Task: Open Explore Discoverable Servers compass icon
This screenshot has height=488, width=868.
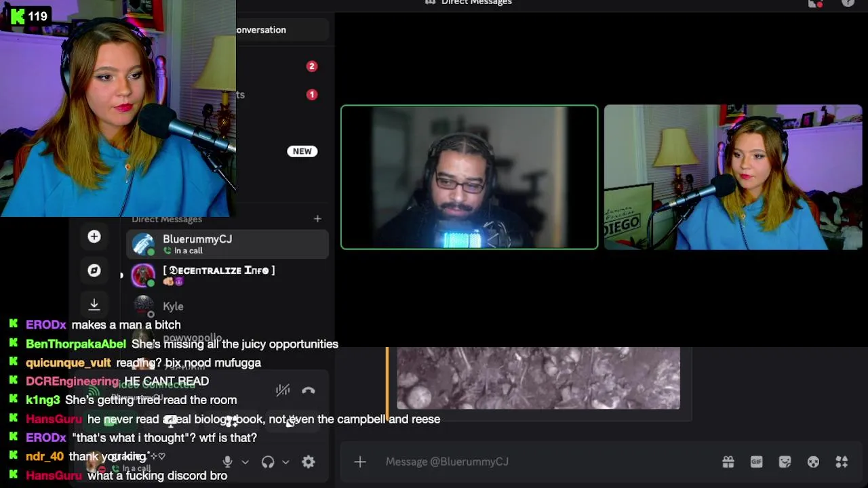Action: tap(94, 270)
